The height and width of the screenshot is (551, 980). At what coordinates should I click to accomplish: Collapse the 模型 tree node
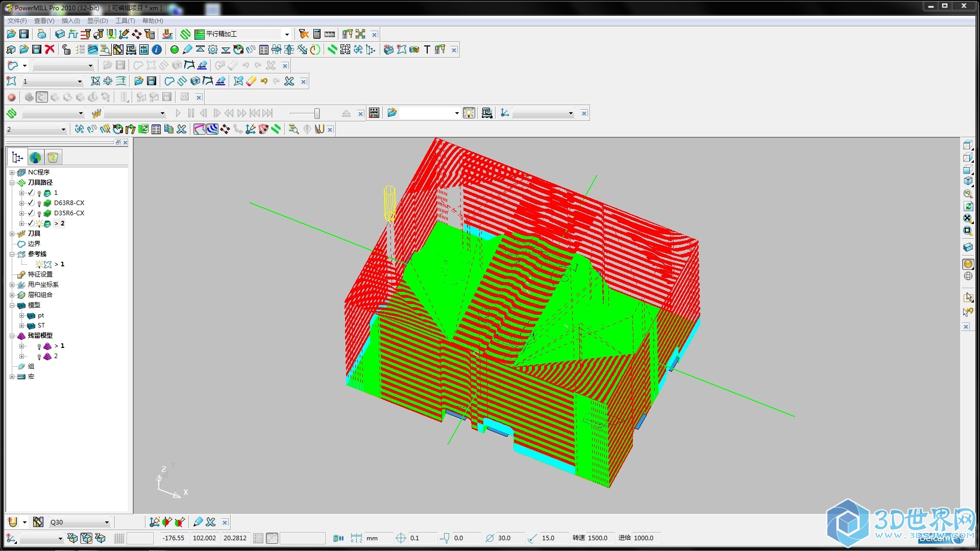(x=12, y=305)
